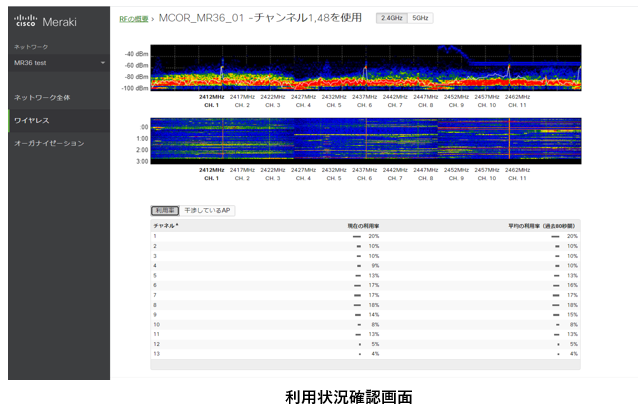638x418 pixels.
Task: Select channel 10 row in table
Action: tap(365, 324)
